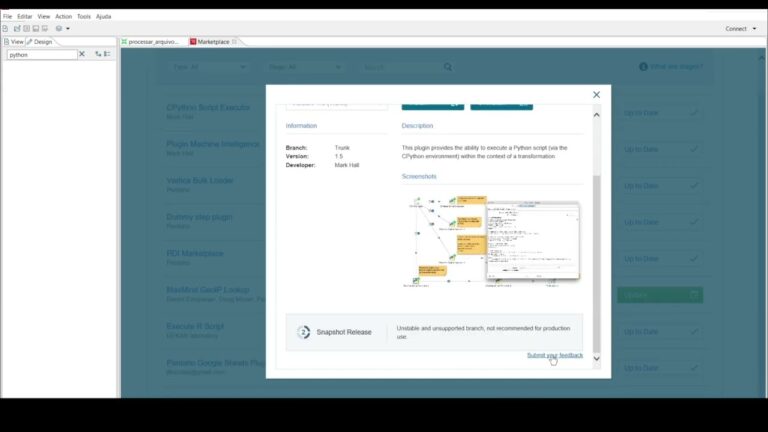
Task: Open the perspective dropdown arrow in toolbar
Action: pyautogui.click(x=68, y=28)
